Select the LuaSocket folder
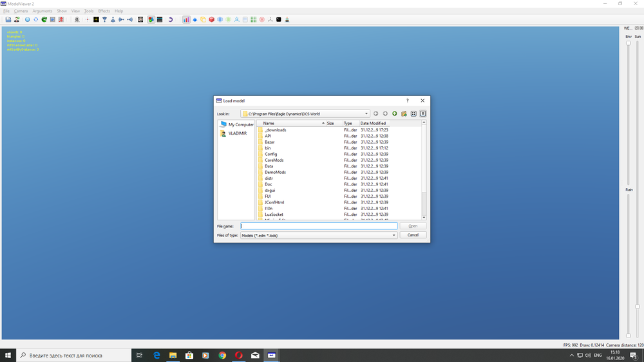This screenshot has height=362, width=644. point(274,214)
